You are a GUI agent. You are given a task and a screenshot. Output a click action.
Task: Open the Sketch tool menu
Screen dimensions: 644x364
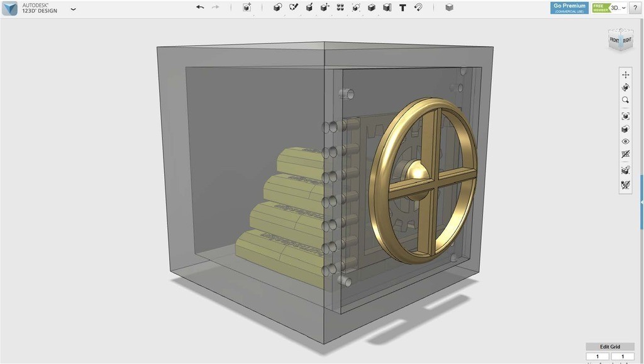[x=294, y=8]
